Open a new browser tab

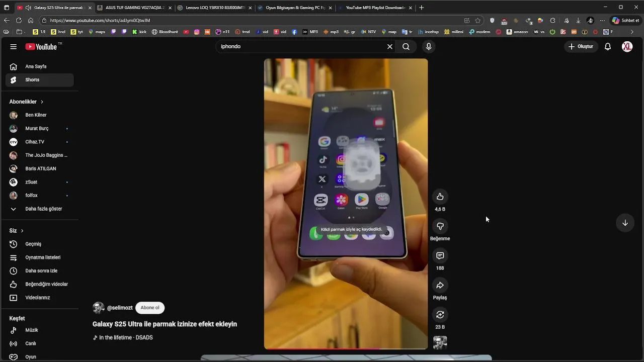coord(422,8)
